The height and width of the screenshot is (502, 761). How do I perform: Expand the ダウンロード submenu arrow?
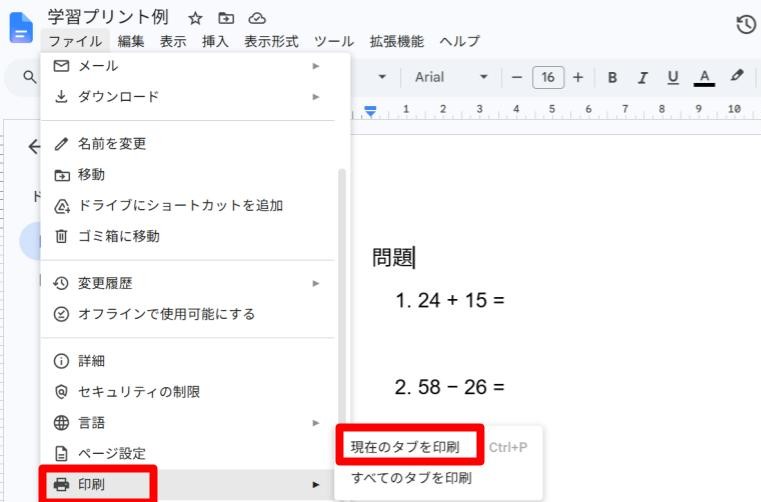tap(316, 97)
